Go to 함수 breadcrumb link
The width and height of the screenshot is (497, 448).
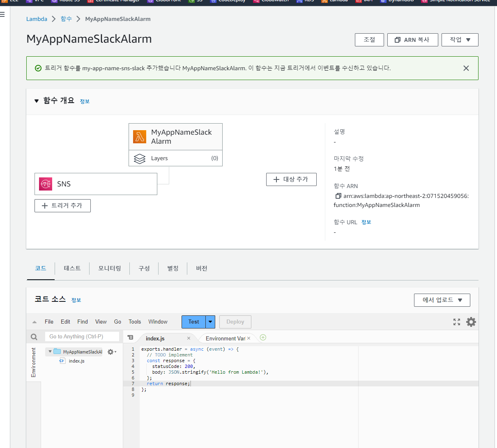point(66,19)
